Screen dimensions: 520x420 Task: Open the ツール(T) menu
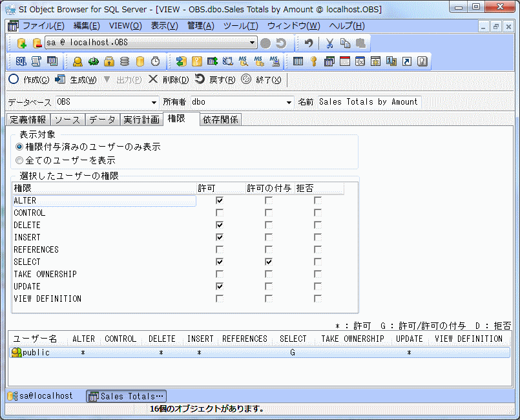(240, 26)
